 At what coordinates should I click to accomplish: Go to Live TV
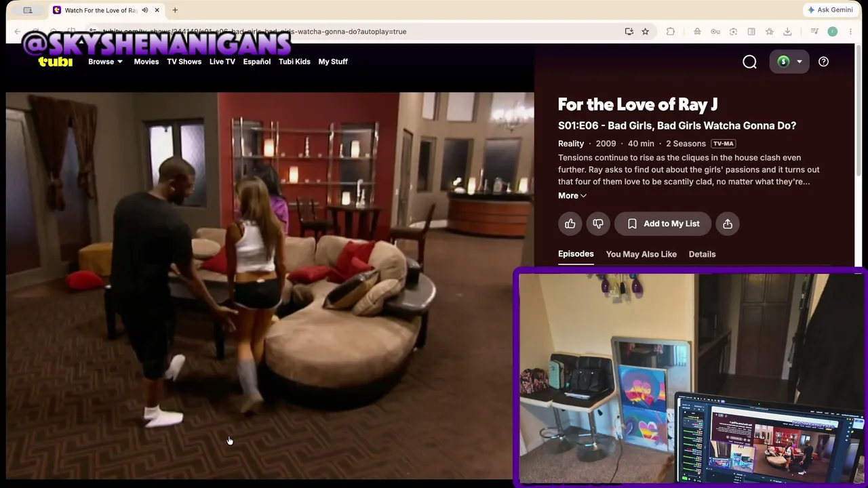222,62
